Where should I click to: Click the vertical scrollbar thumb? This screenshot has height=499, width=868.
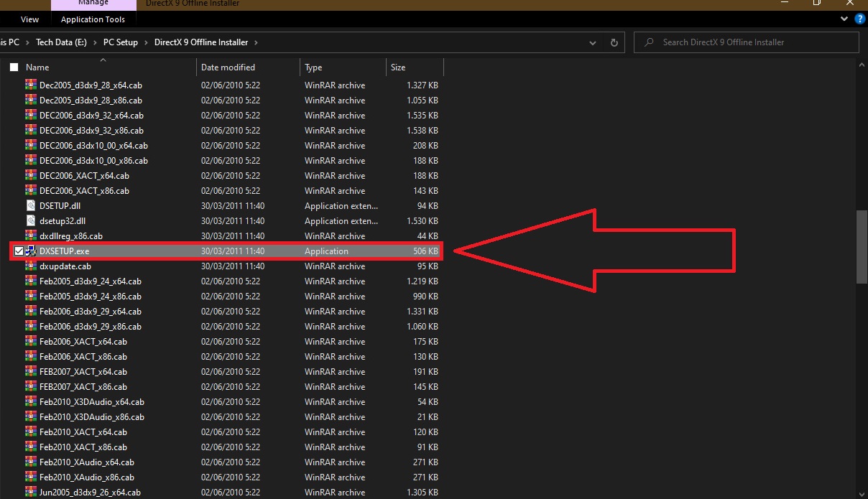coord(862,246)
